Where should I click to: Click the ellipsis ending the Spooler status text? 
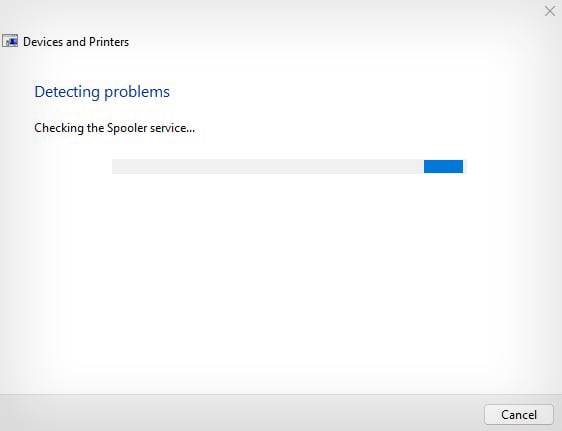[191, 131]
